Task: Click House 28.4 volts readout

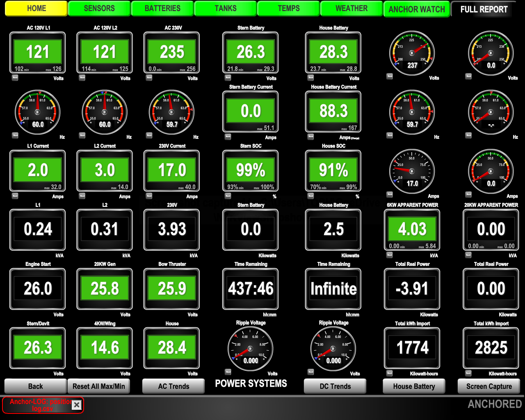Action: 172,348
